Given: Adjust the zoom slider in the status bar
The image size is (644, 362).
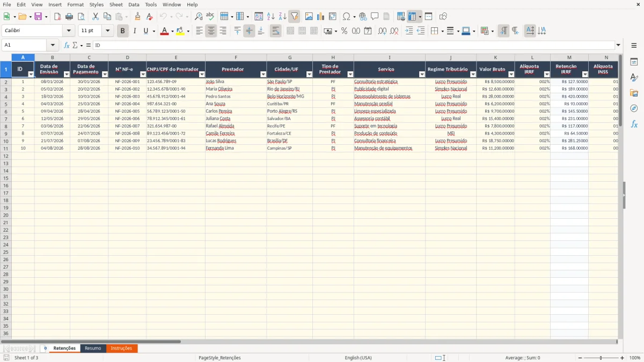Looking at the screenshot, I should 601,358.
